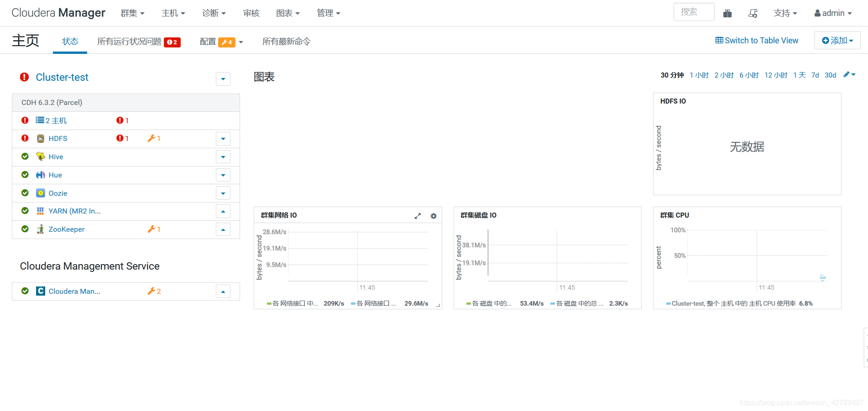Open the YARN (MR2 In... service link
Viewport: 868px width, 411px height.
pos(75,211)
